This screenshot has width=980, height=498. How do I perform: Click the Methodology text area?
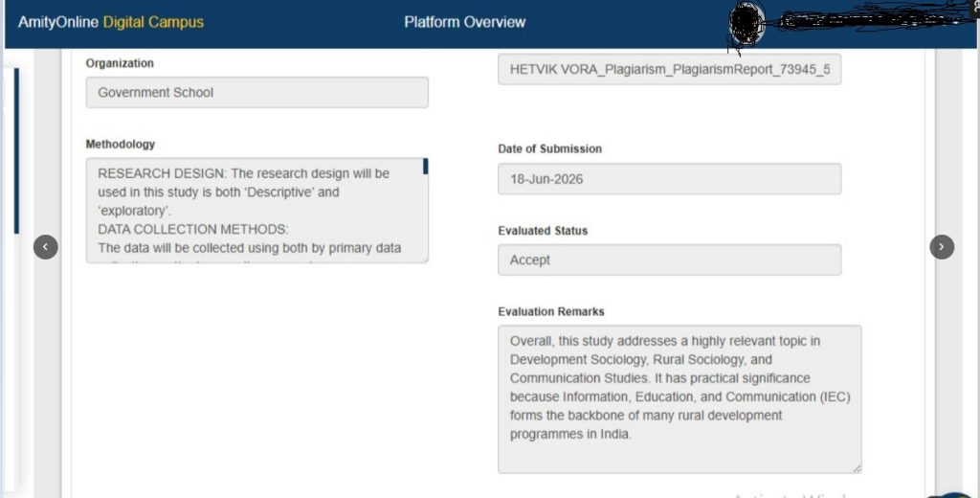256,210
